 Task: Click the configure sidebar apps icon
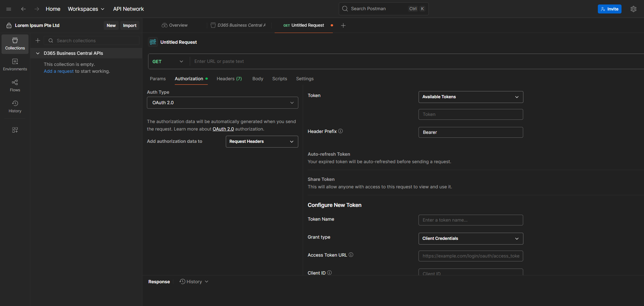15,130
